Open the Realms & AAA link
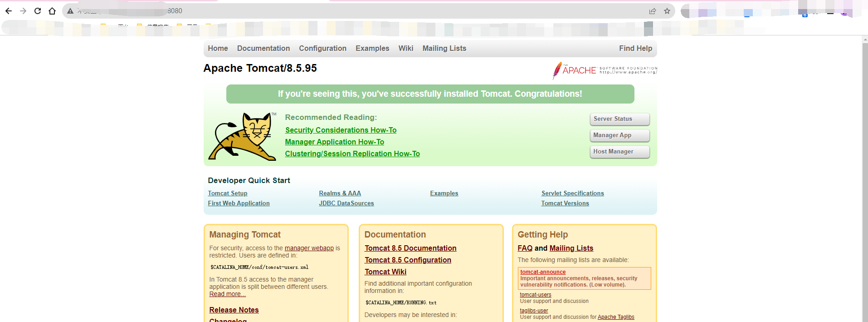 [x=340, y=193]
